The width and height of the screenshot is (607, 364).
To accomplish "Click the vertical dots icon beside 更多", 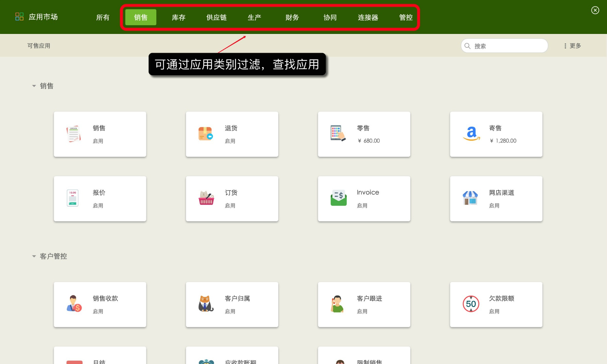I will pyautogui.click(x=565, y=46).
